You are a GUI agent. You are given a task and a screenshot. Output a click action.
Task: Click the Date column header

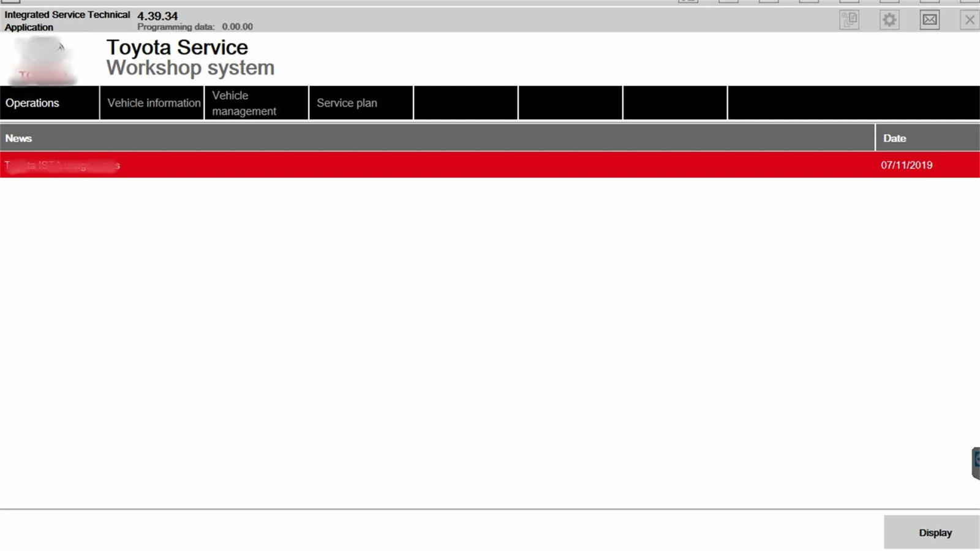(928, 138)
